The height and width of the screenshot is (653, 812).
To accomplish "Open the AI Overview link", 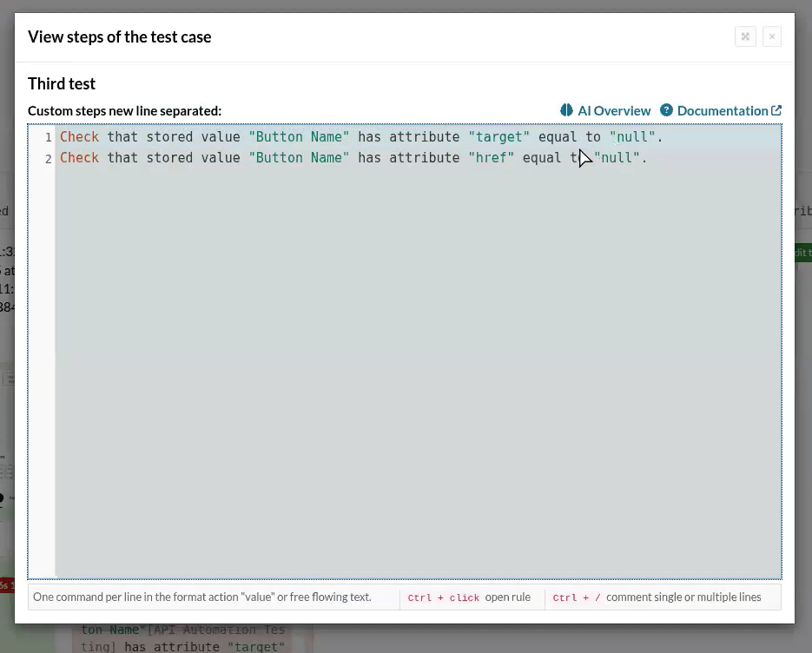I will [614, 110].
